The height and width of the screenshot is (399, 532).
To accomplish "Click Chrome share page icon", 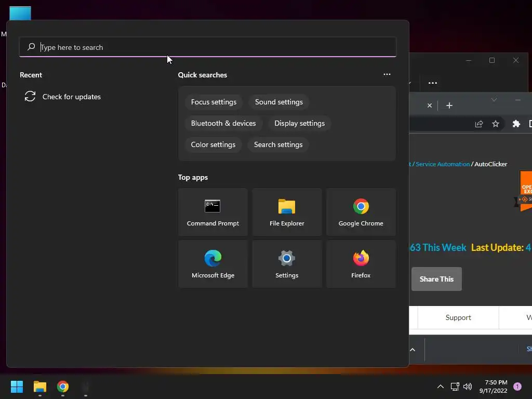I will (478, 124).
